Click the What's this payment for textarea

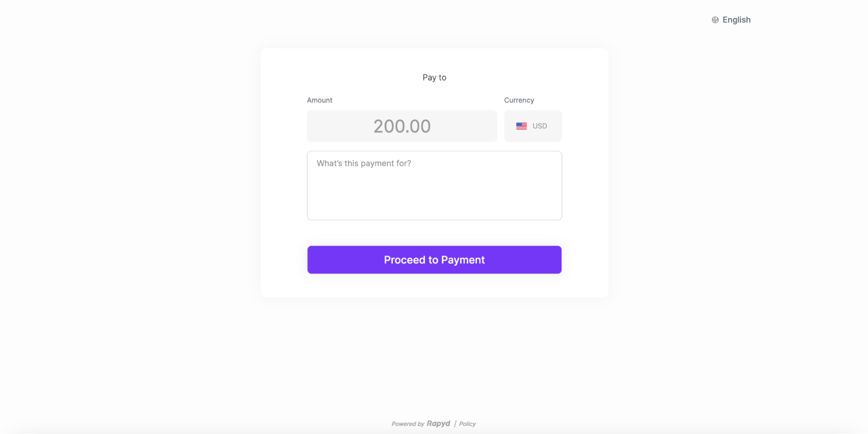point(434,185)
